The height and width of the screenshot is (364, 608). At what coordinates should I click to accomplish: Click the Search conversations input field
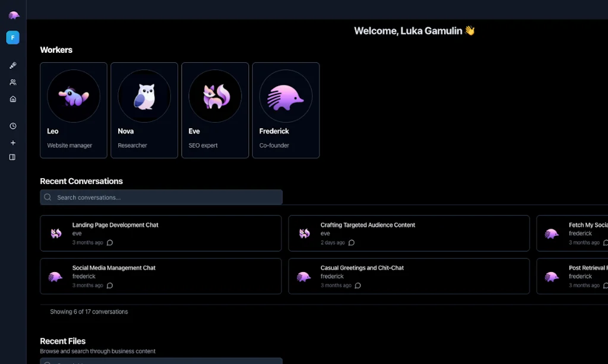[x=161, y=197]
